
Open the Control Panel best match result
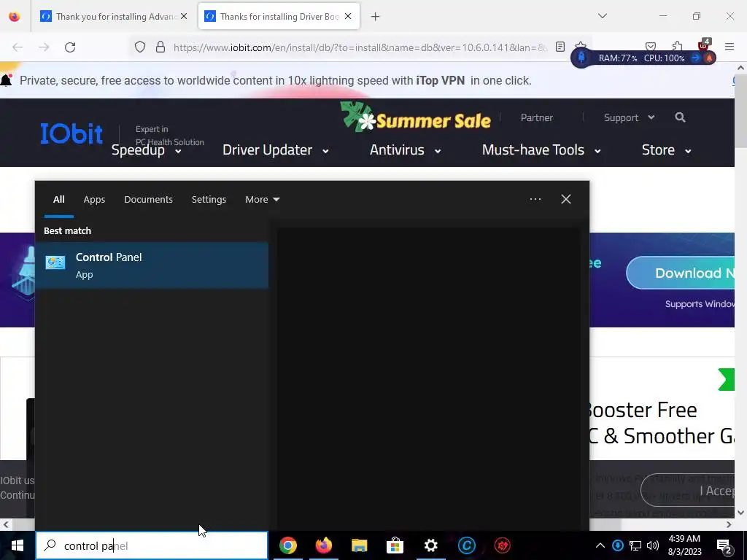pos(152,265)
